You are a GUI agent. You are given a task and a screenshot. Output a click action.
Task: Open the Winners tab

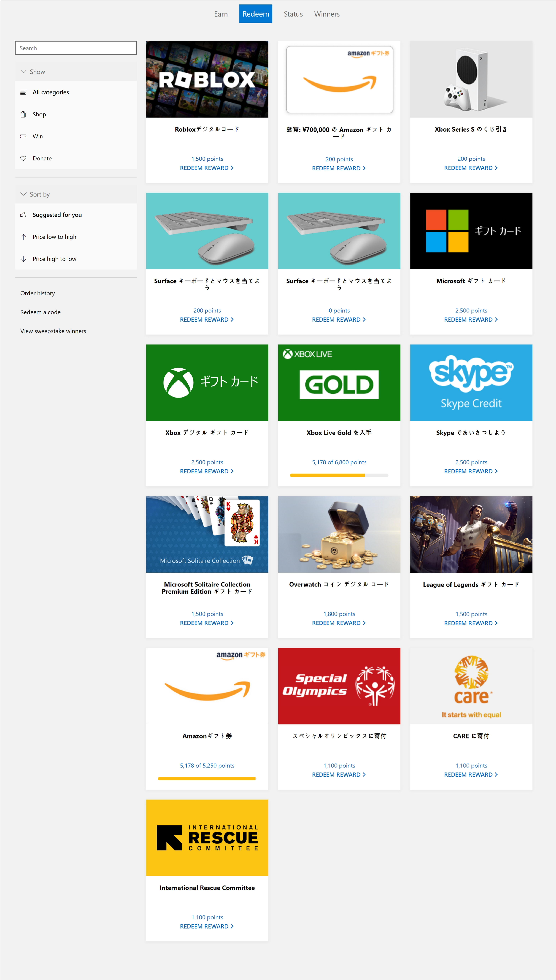click(x=326, y=14)
